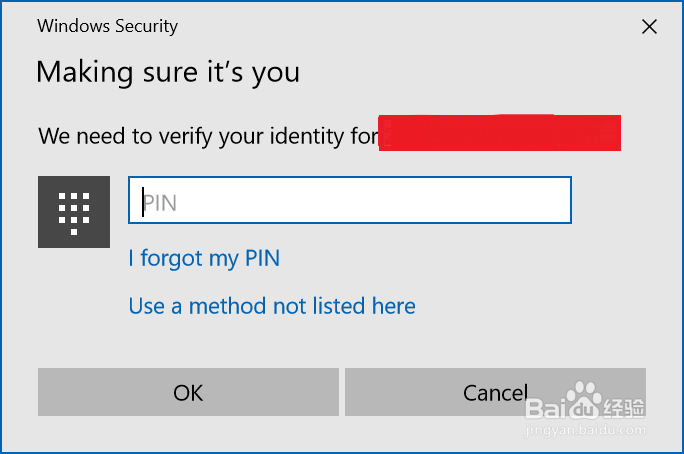The width and height of the screenshot is (684, 454).
Task: Select the gray PIN placeholder text
Action: coord(161,203)
